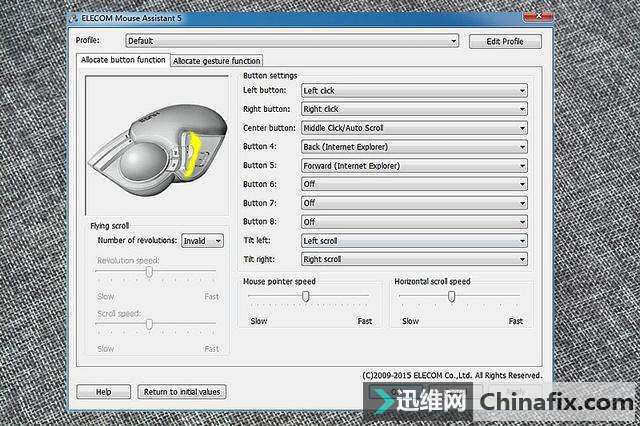640x426 pixels.
Task: Open Number of revolutions dropdown
Action: point(202,241)
